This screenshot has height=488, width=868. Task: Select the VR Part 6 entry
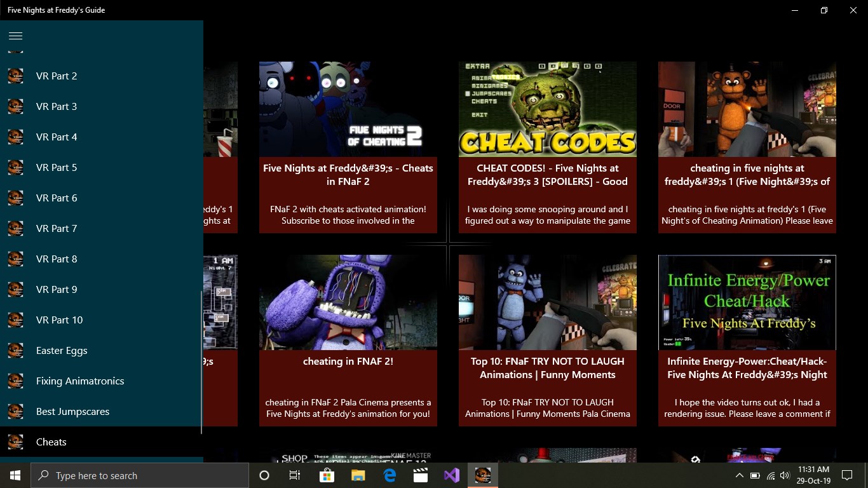click(102, 198)
